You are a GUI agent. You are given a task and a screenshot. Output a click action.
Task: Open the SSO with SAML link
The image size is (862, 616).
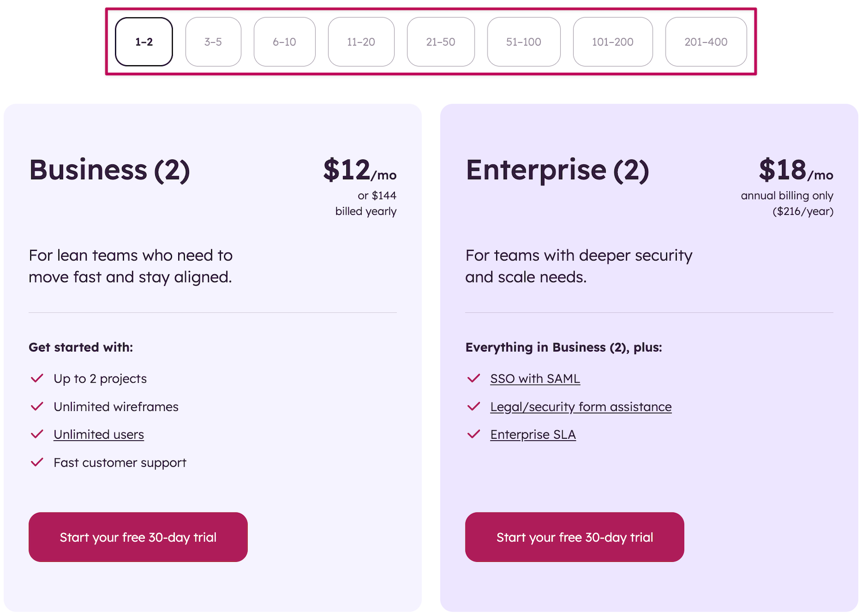[535, 378]
